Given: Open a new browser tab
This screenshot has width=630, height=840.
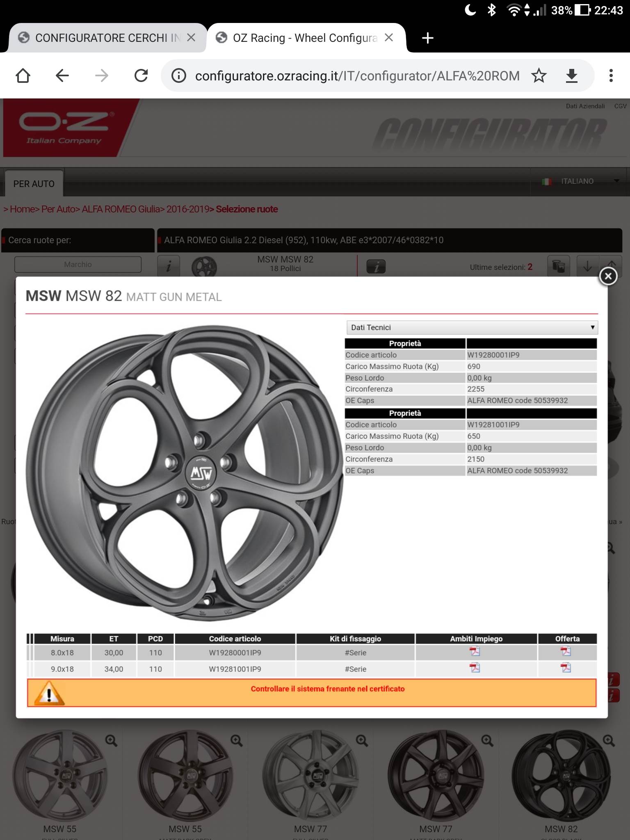Looking at the screenshot, I should 427,38.
